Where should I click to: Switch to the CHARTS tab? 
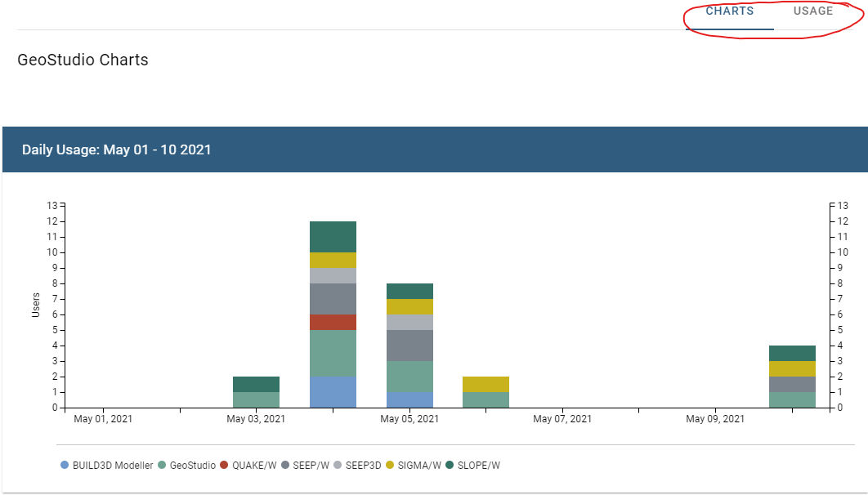click(730, 11)
